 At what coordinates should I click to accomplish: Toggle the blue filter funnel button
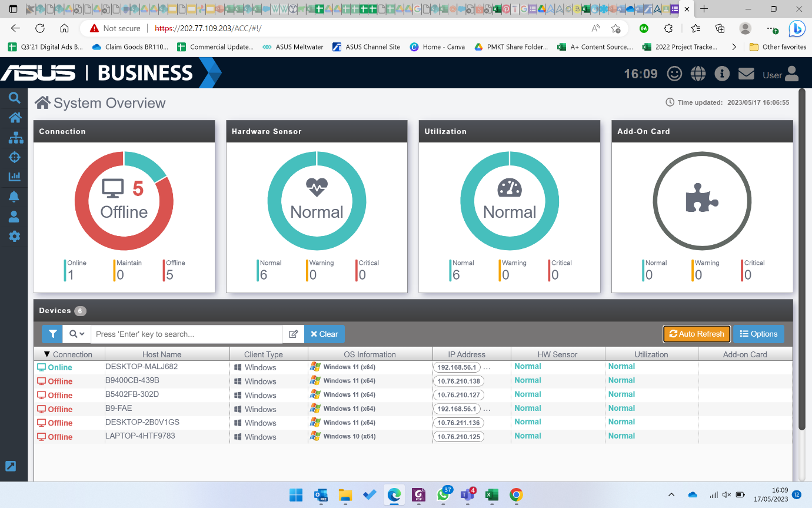point(52,334)
